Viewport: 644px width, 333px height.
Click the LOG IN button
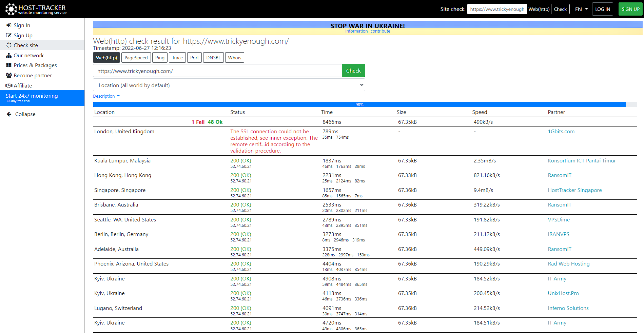[603, 9]
